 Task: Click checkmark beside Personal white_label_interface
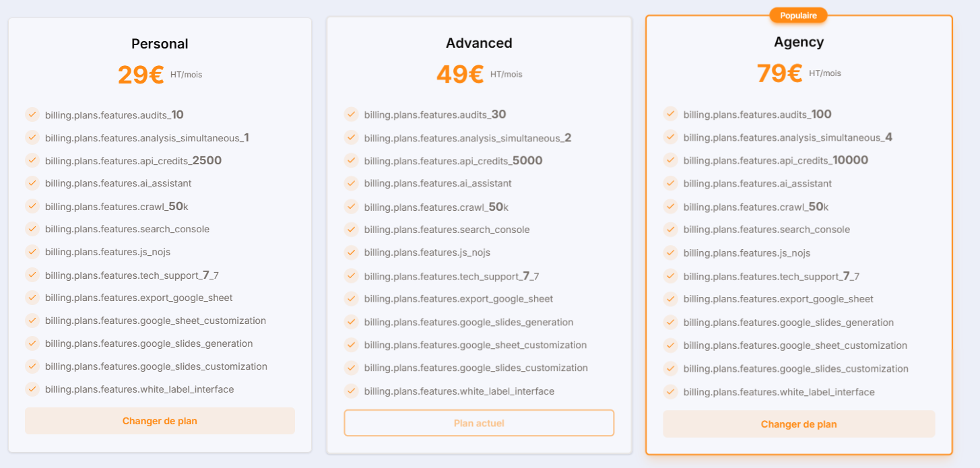click(32, 389)
